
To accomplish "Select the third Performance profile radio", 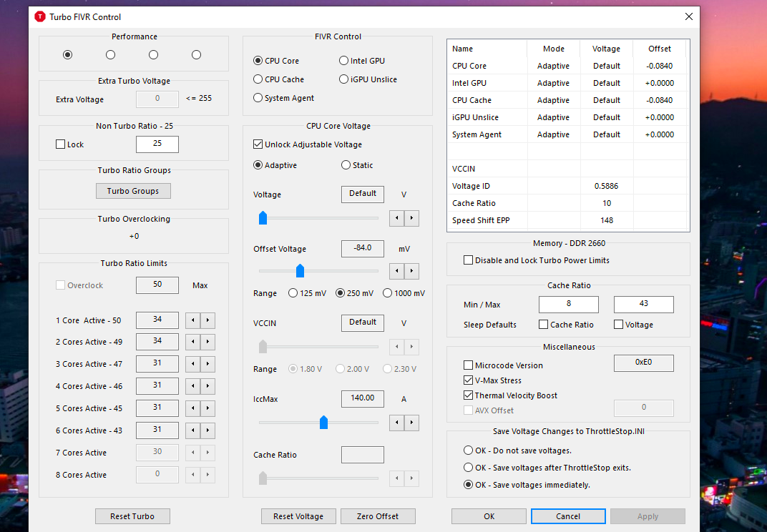I will click(154, 55).
